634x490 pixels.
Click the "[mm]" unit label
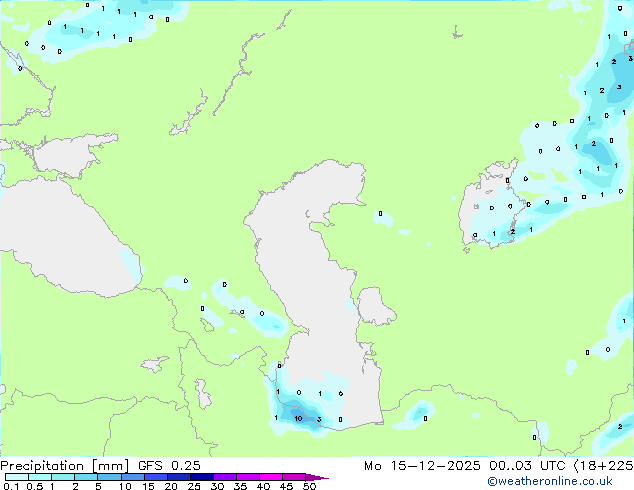coord(111,466)
